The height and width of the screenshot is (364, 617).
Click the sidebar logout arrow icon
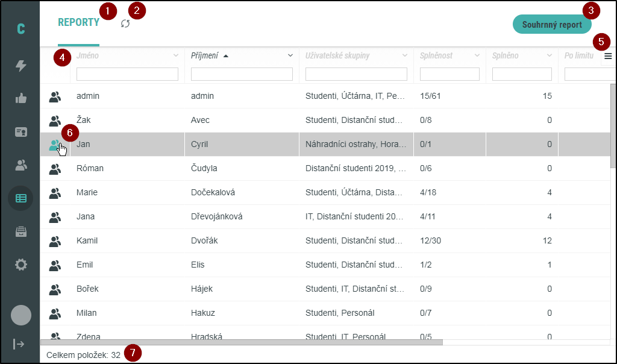click(19, 344)
